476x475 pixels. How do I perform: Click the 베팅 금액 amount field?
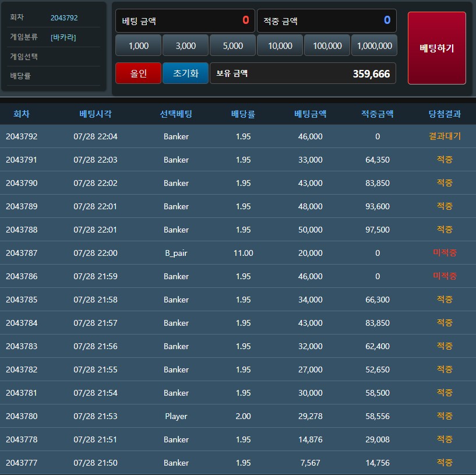185,20
